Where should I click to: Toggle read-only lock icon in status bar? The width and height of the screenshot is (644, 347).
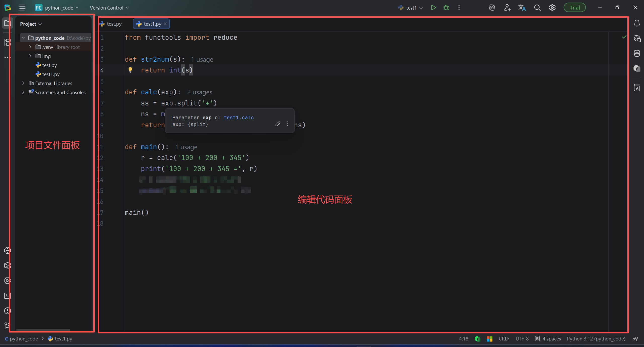(x=635, y=339)
